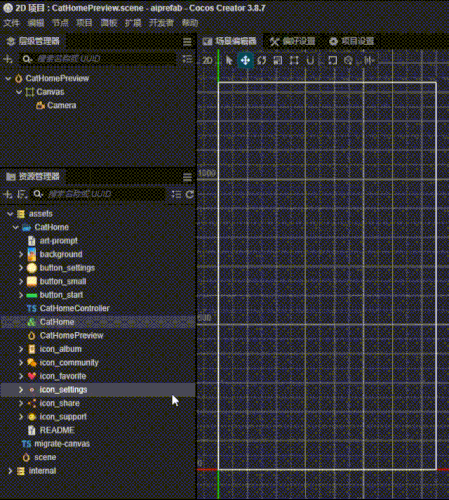This screenshot has height=500, width=449.
Task: Open assets search type magnifier dropdown
Action: click(38, 194)
